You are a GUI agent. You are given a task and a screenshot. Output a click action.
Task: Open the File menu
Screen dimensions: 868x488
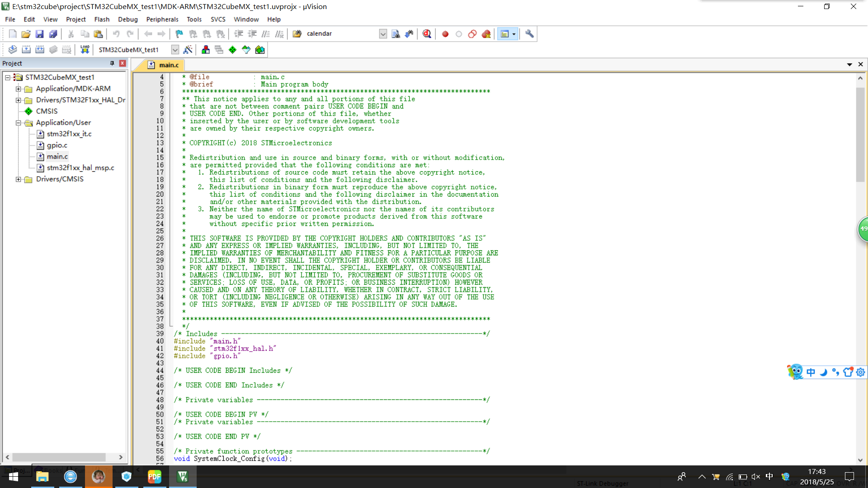tap(10, 19)
